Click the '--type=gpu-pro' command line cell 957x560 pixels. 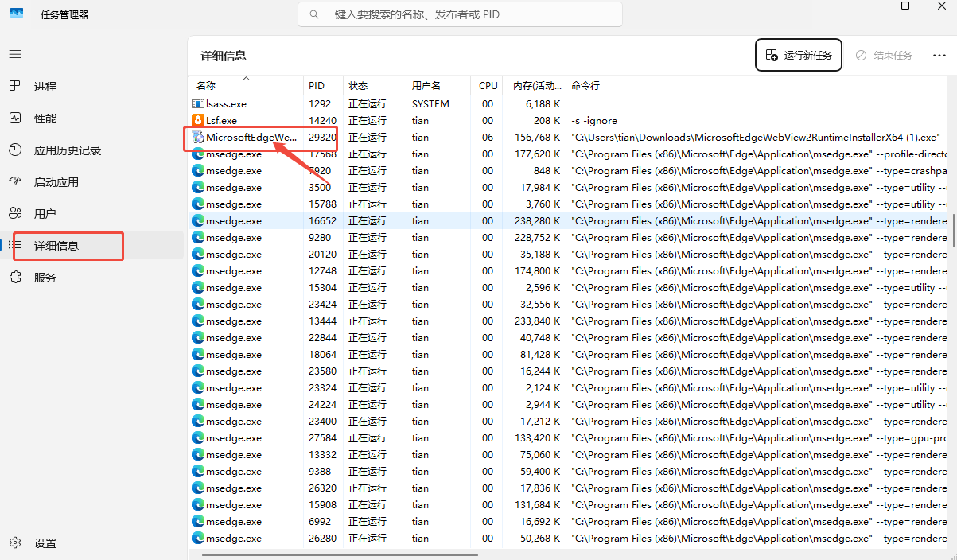tap(759, 437)
